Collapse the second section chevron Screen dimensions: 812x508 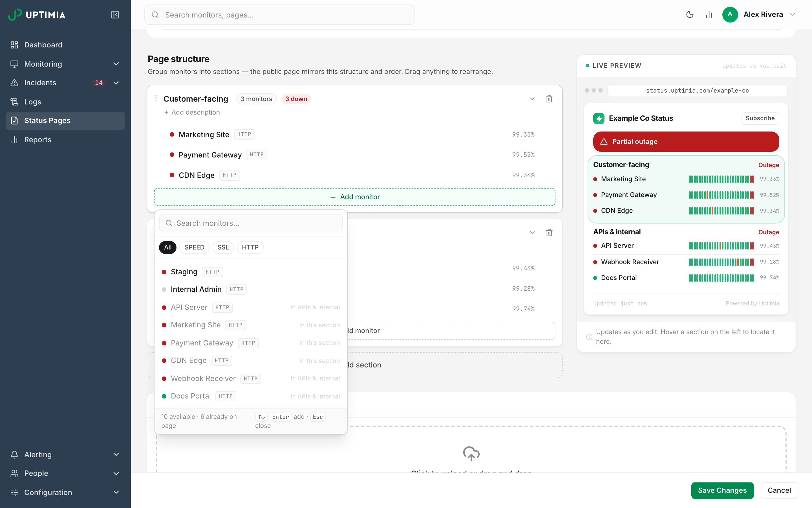coord(532,233)
